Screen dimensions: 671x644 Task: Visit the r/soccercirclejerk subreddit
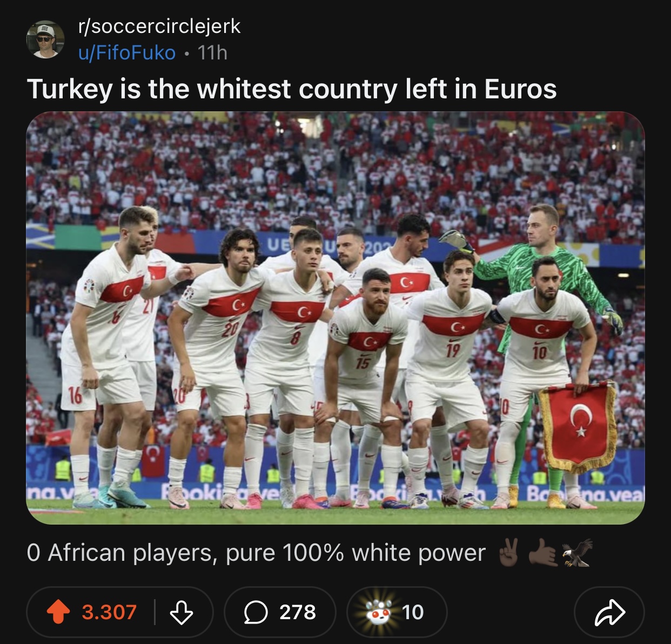point(159,26)
